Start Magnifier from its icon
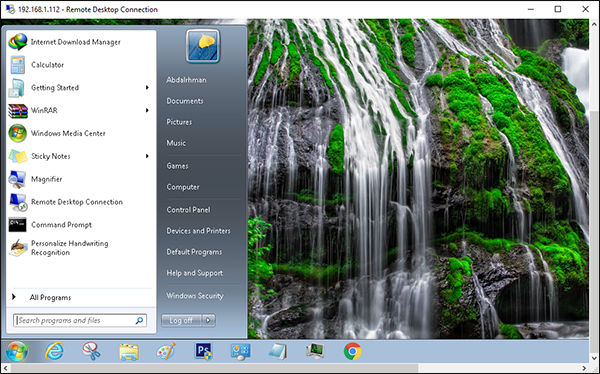The image size is (600, 374). pyautogui.click(x=18, y=179)
